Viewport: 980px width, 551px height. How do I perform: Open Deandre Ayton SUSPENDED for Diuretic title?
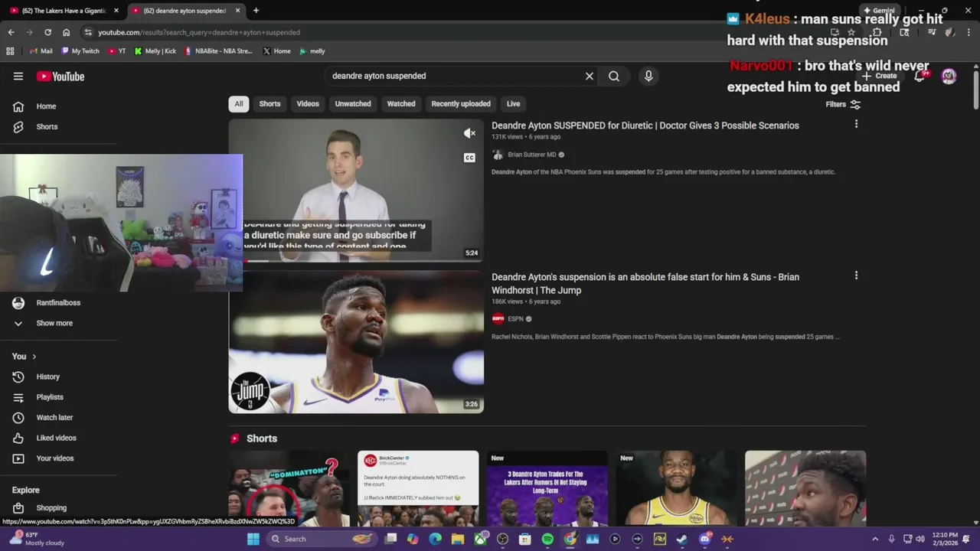click(645, 126)
